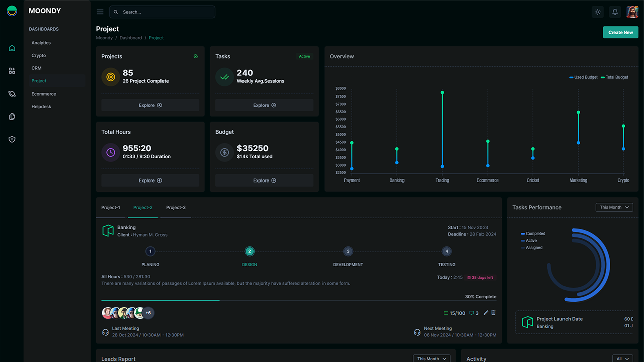Click the Search field at the top

coord(162,11)
